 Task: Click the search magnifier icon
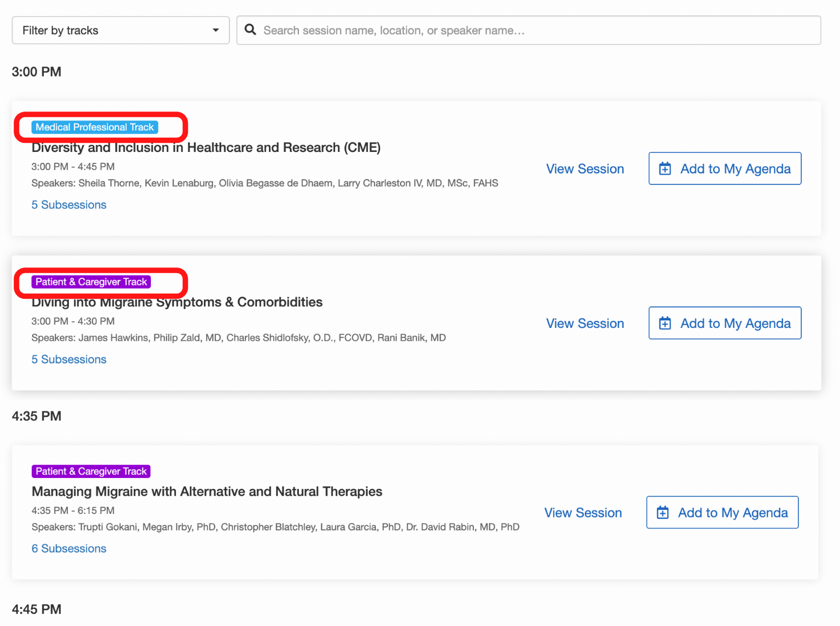click(x=250, y=30)
